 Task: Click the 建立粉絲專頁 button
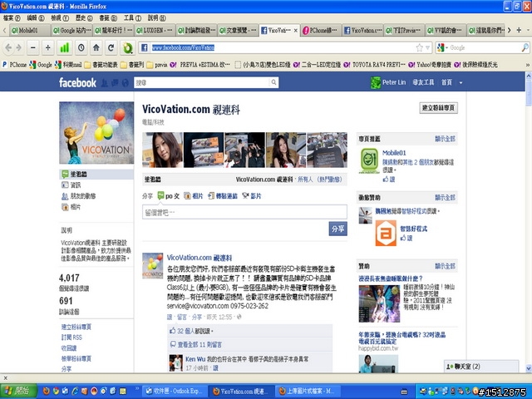click(x=438, y=108)
